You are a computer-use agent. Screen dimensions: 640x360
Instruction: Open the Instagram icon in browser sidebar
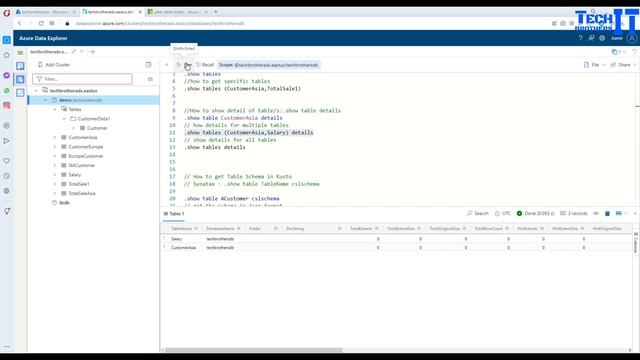click(7, 105)
